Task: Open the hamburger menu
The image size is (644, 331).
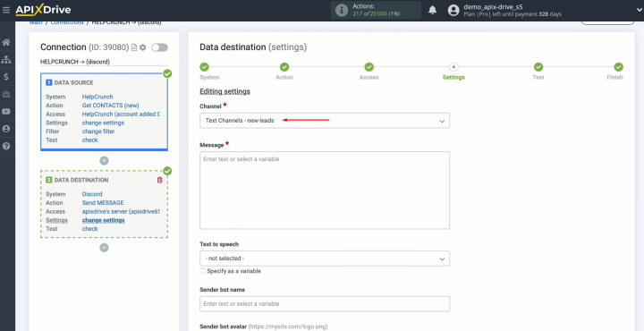Action: click(5, 10)
